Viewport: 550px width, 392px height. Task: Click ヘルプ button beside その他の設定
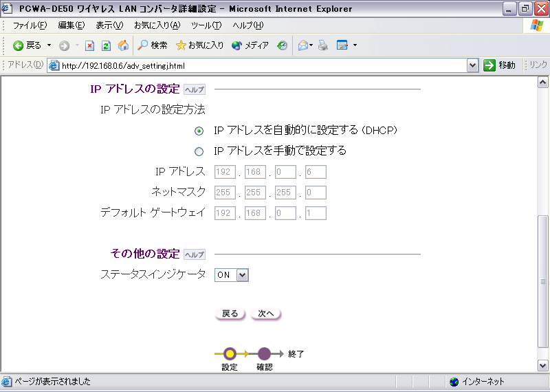pyautogui.click(x=195, y=254)
